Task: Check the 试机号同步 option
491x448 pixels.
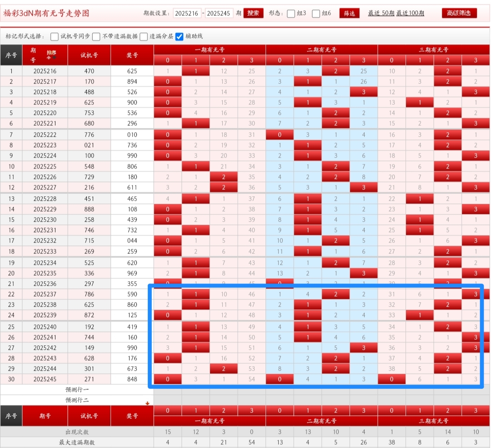Action: tap(55, 36)
